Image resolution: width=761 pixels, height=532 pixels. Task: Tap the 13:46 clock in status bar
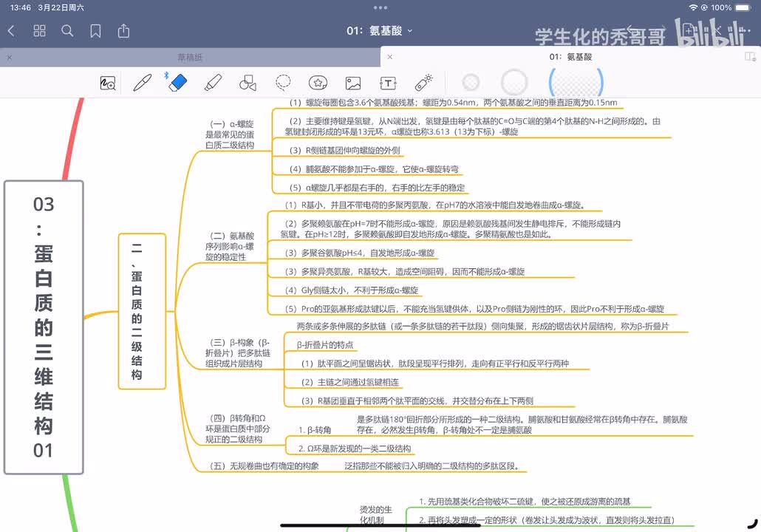click(x=21, y=7)
